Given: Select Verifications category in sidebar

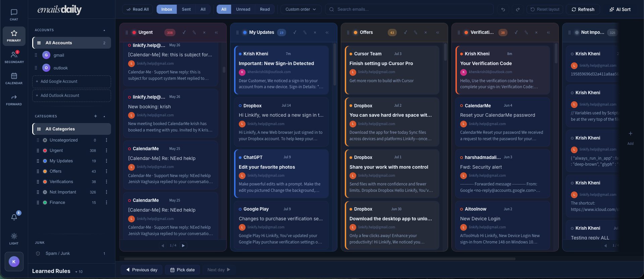Looking at the screenshot, I should point(71,182).
